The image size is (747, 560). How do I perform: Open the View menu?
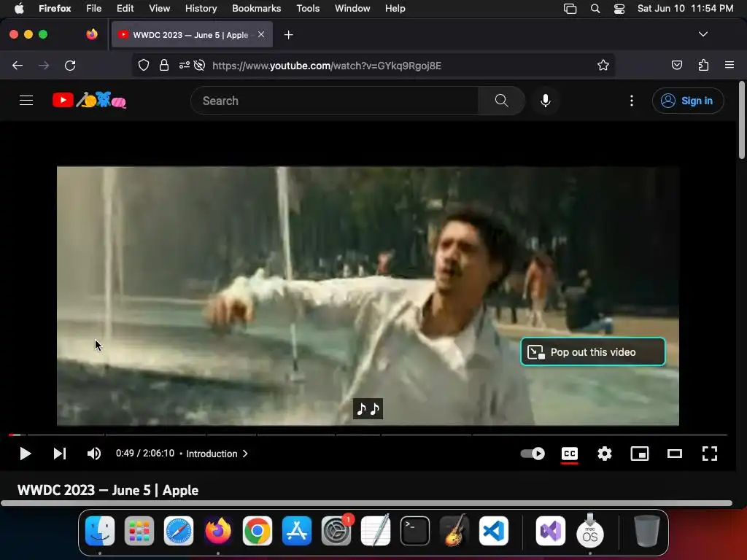point(159,8)
